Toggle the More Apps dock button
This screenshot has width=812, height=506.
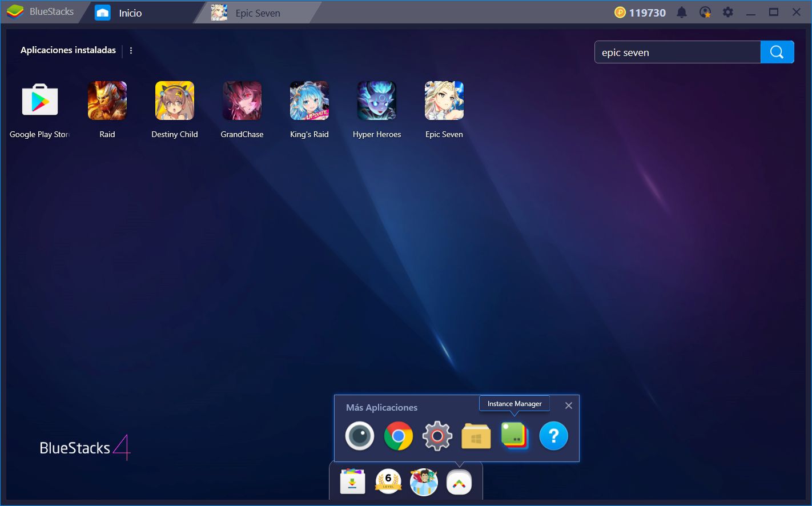pos(459,483)
